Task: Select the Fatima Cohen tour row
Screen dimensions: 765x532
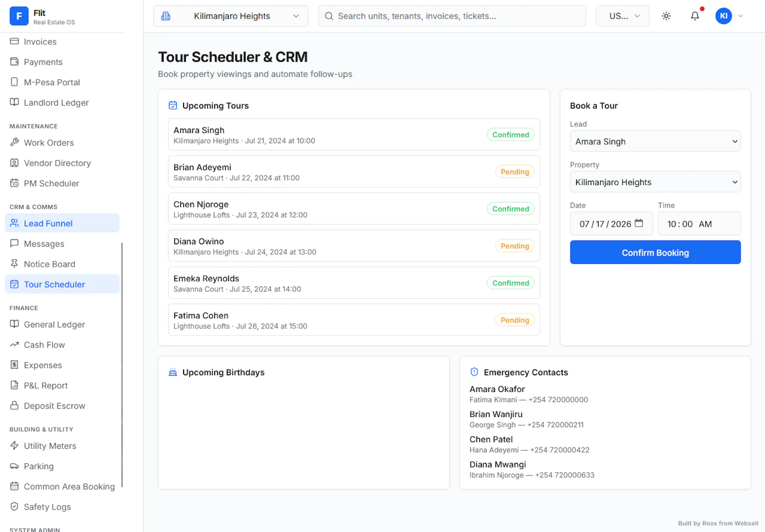Action: (354, 320)
